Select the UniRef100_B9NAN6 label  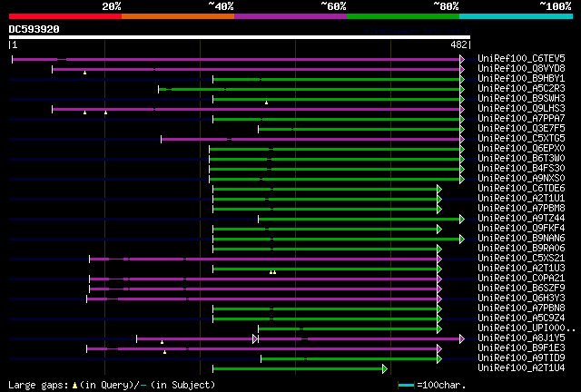521,239
